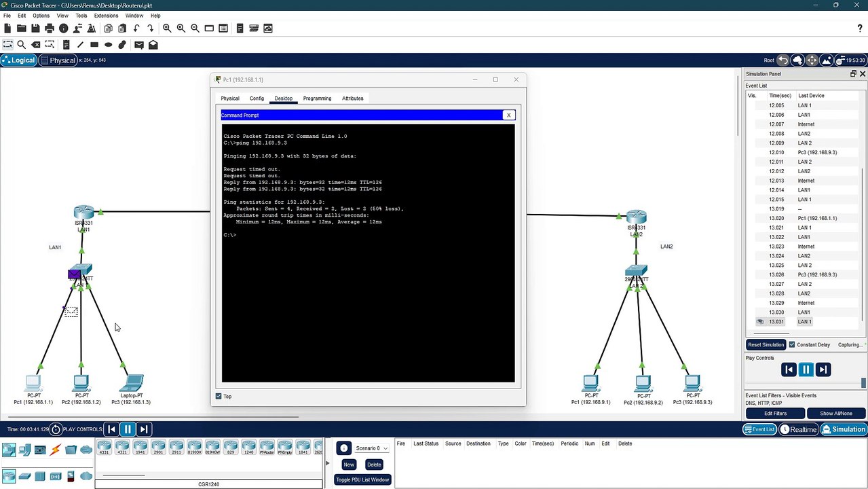Click the Zoom Reset magnifier icon

181,29
